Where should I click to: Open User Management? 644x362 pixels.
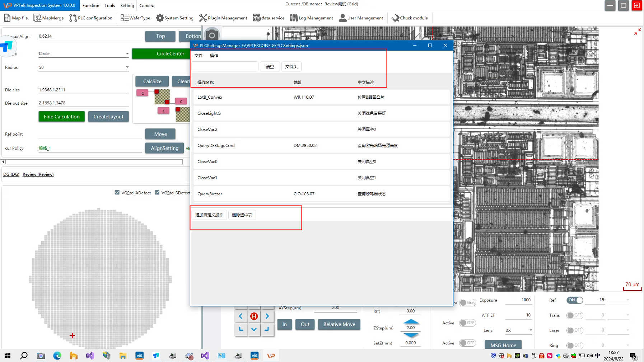[361, 18]
